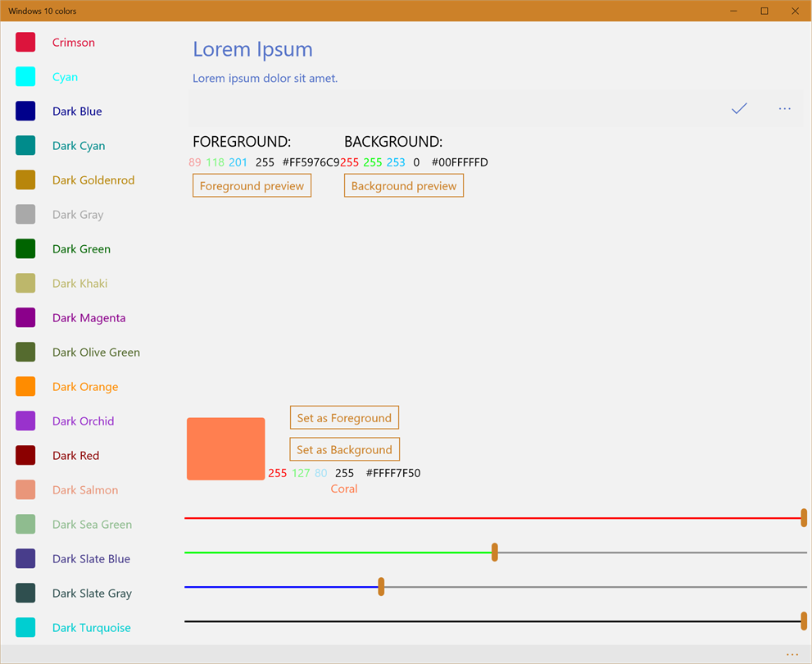Open the more options ellipsis in command bar
The height and width of the screenshot is (664, 812).
(785, 108)
